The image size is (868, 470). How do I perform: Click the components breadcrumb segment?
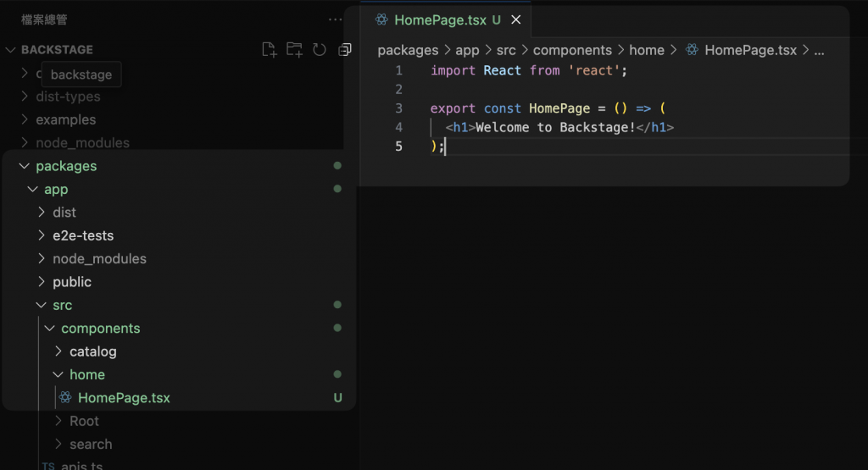pos(572,50)
